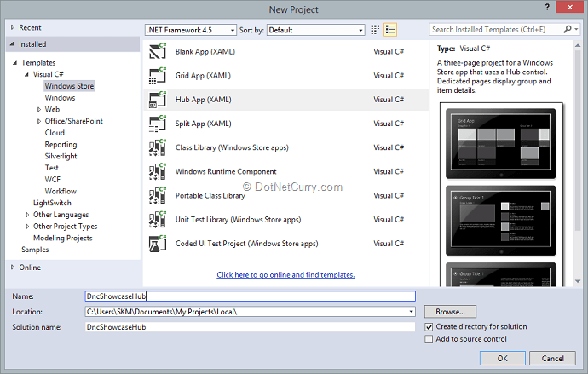588x374 pixels.
Task: Select the WCF tree item
Action: click(53, 180)
